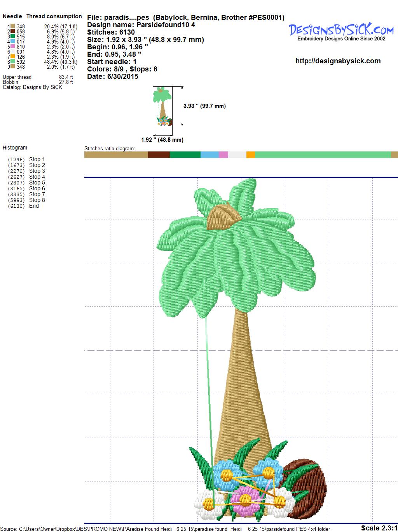This screenshot has height=532, width=398.
Task: Select the End entry in histogram
Action: (x=34, y=206)
